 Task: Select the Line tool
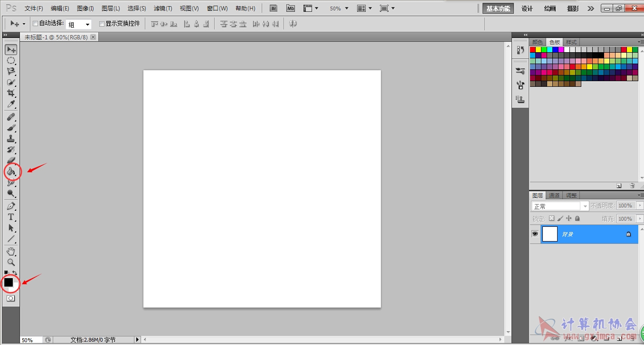pyautogui.click(x=11, y=239)
